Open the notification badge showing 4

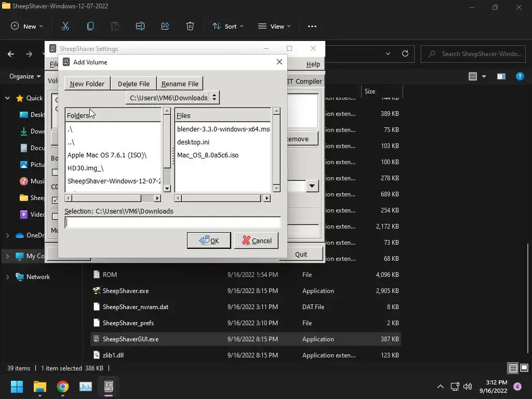[517, 387]
